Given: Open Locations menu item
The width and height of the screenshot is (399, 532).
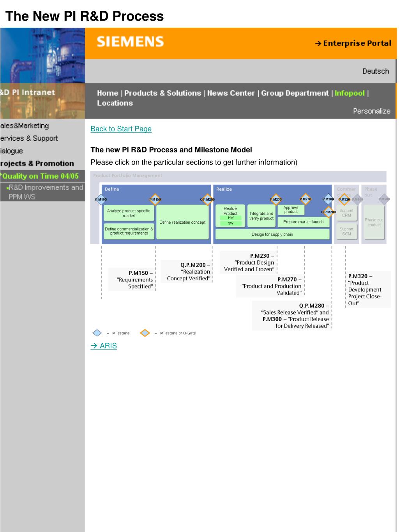Looking at the screenshot, I should 115,103.
